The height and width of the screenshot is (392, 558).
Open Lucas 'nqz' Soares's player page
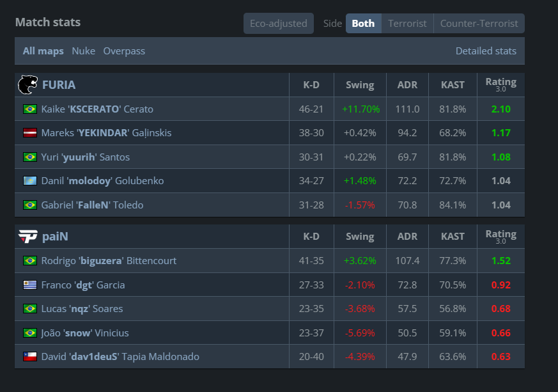[82, 309]
